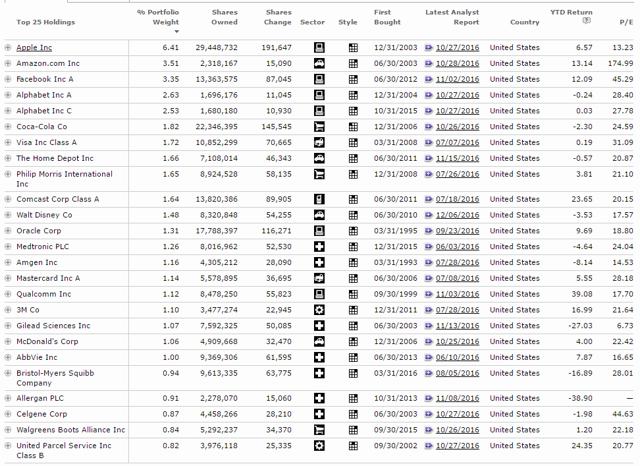The width and height of the screenshot is (640, 466).
Task: Click report arrow icon for Apple Inc
Action: click(429, 48)
